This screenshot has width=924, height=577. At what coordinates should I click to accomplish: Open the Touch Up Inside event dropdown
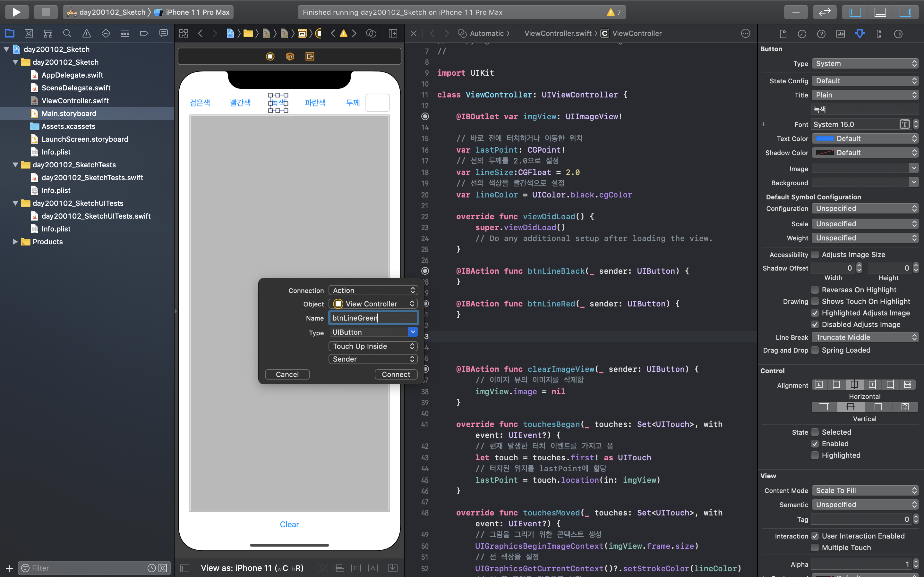pyautogui.click(x=373, y=346)
